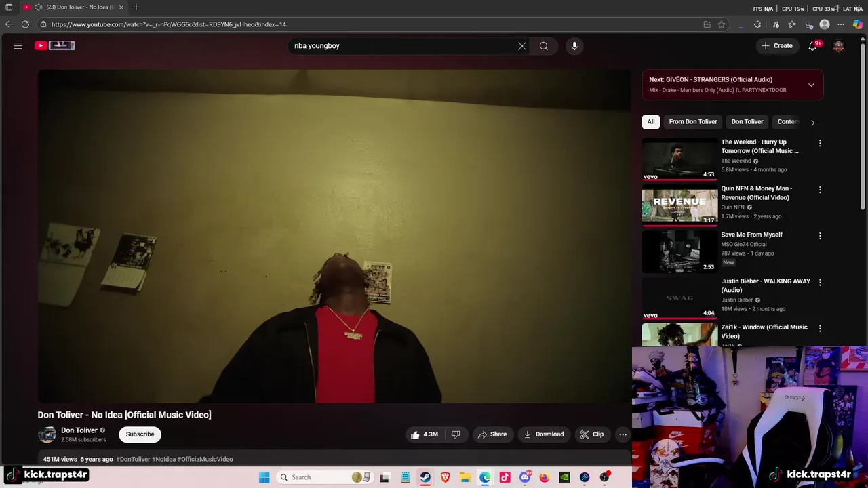Open options menu for The Weeknd video

[x=820, y=144]
